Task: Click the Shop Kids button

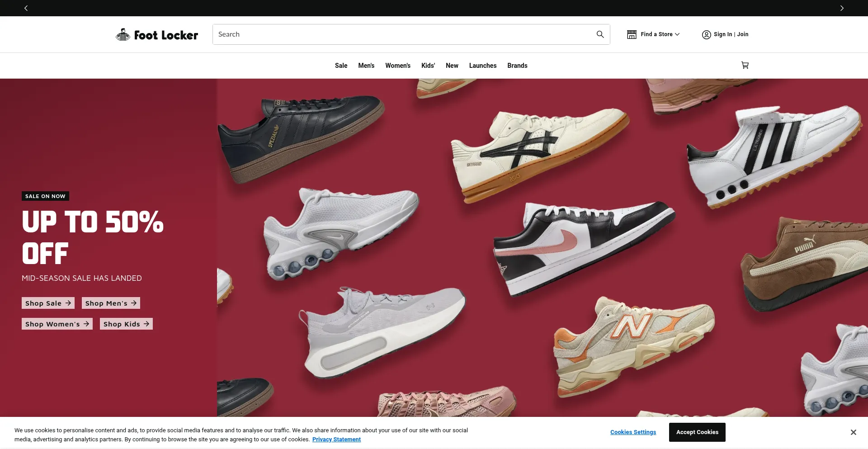Action: 126,324
